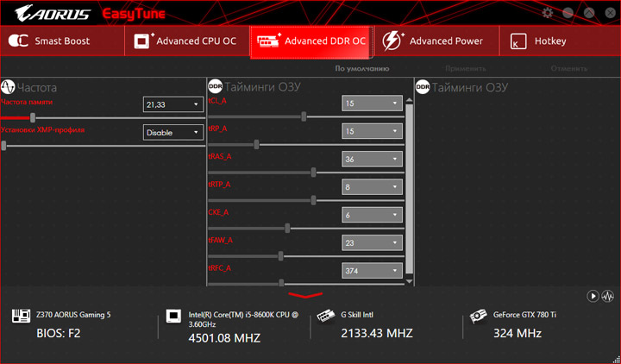Click the По умолчанию button
This screenshot has width=621, height=364.
point(362,68)
